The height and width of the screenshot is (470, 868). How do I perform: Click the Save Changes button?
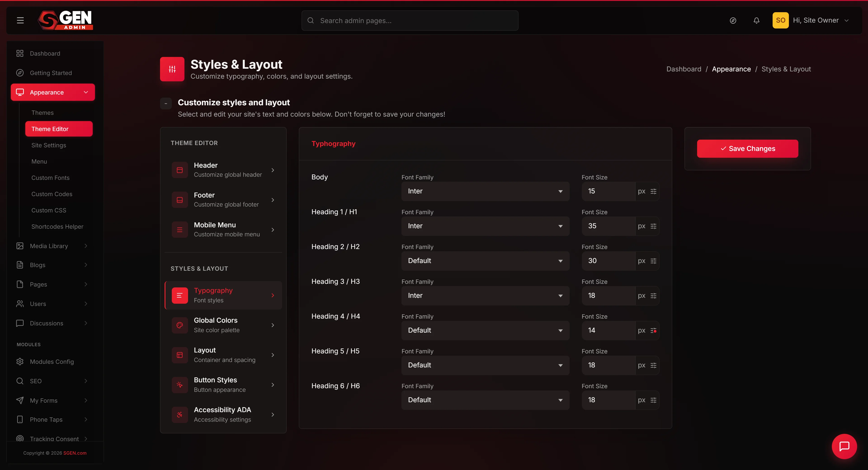click(747, 149)
